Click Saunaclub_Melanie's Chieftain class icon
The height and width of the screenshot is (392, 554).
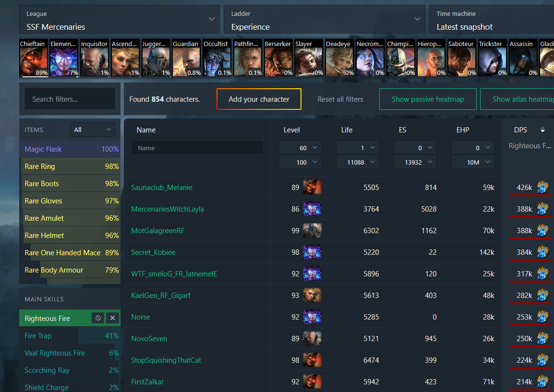pos(313,187)
